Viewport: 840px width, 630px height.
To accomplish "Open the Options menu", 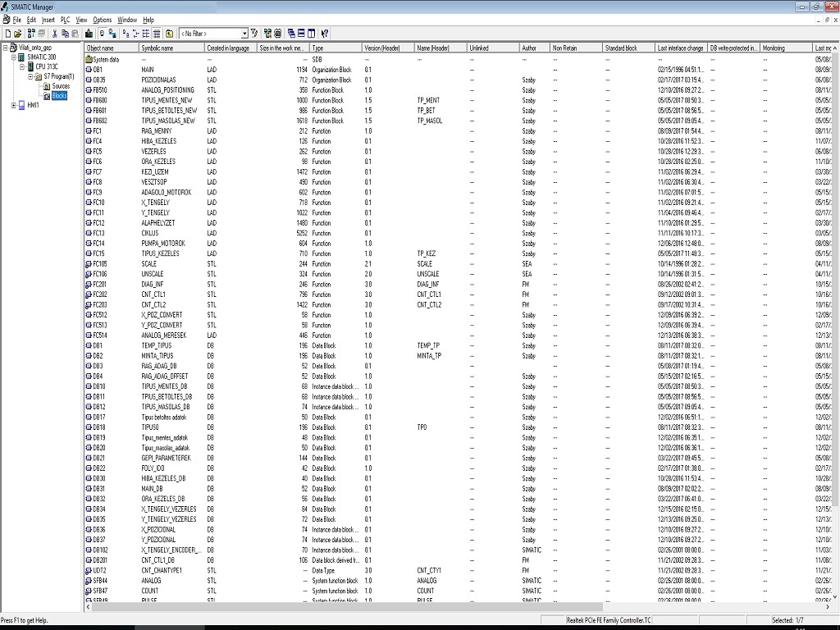I will click(x=103, y=20).
